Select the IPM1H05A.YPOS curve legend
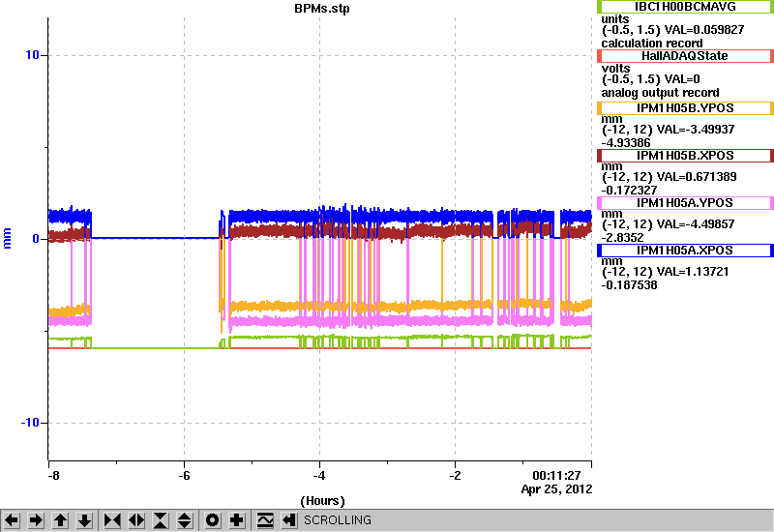The width and height of the screenshot is (774, 532). point(685,203)
